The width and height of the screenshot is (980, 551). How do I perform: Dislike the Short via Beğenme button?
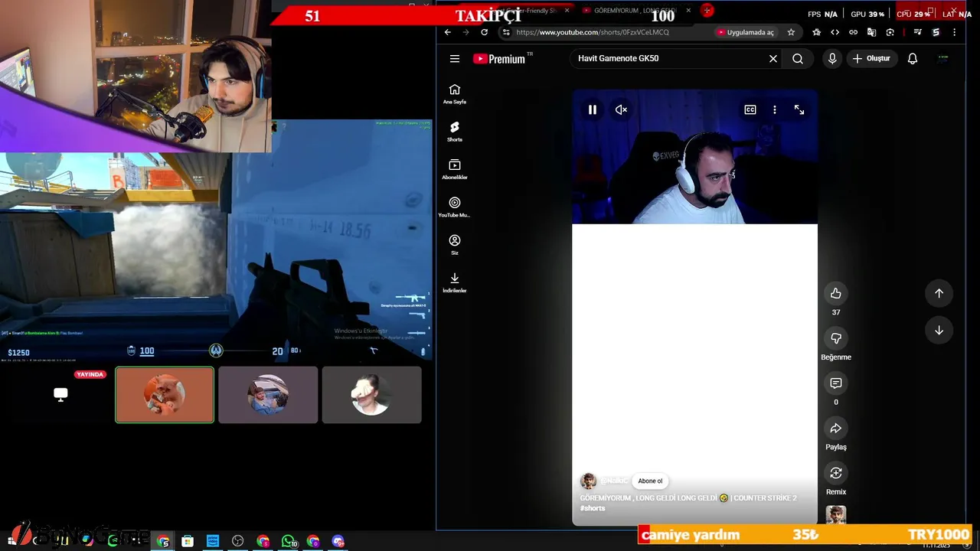836,338
